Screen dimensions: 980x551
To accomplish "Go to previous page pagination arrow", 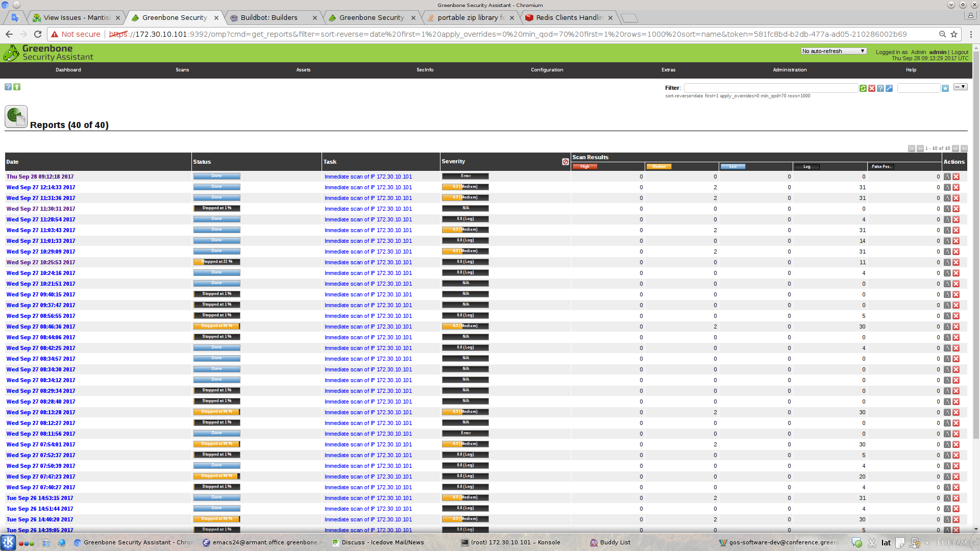I will click(920, 148).
